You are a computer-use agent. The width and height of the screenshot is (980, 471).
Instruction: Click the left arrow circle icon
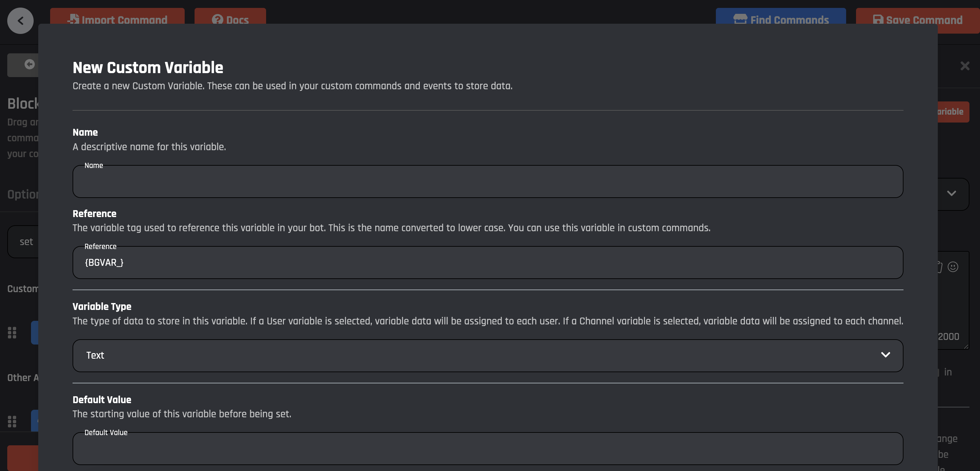(29, 64)
